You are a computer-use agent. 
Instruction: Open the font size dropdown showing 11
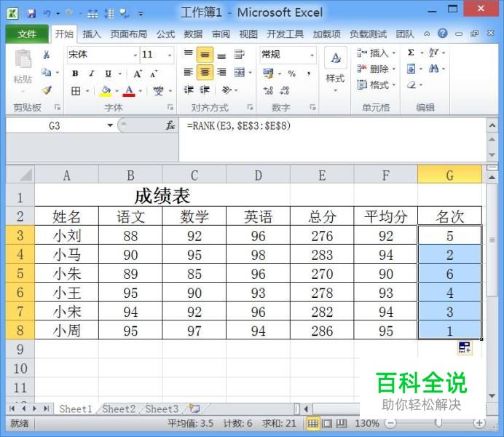pyautogui.click(x=170, y=55)
